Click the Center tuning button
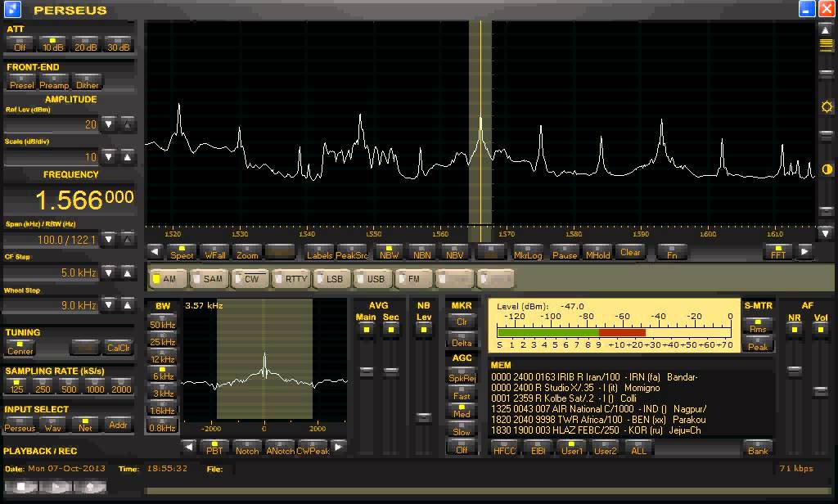The width and height of the screenshot is (838, 504). [x=20, y=348]
